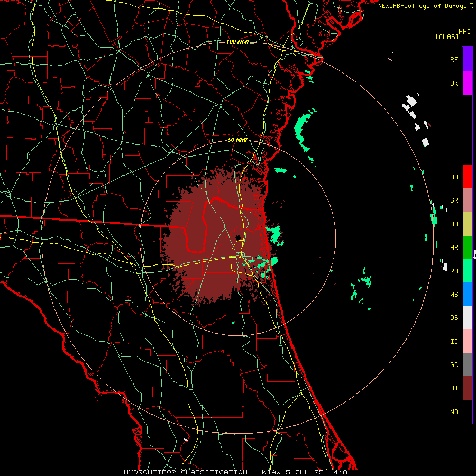
Task: Click the 50 NMI range ring label
Action: 237,140
